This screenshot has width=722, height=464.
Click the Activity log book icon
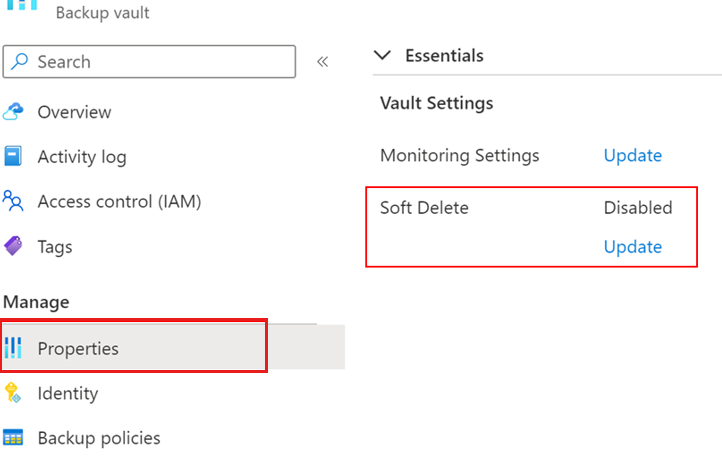click(13, 157)
